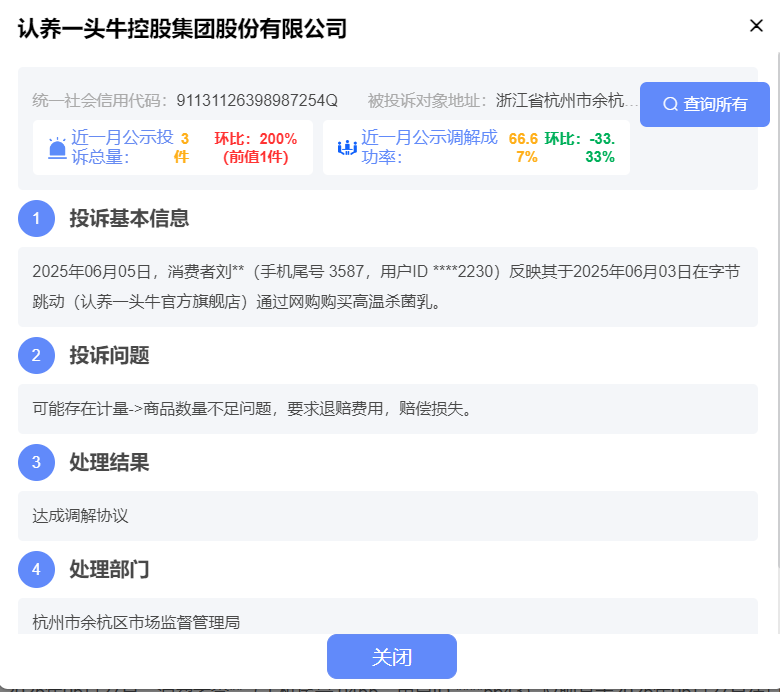
Task: Click the 处理部门 heading
Action: pos(109,569)
